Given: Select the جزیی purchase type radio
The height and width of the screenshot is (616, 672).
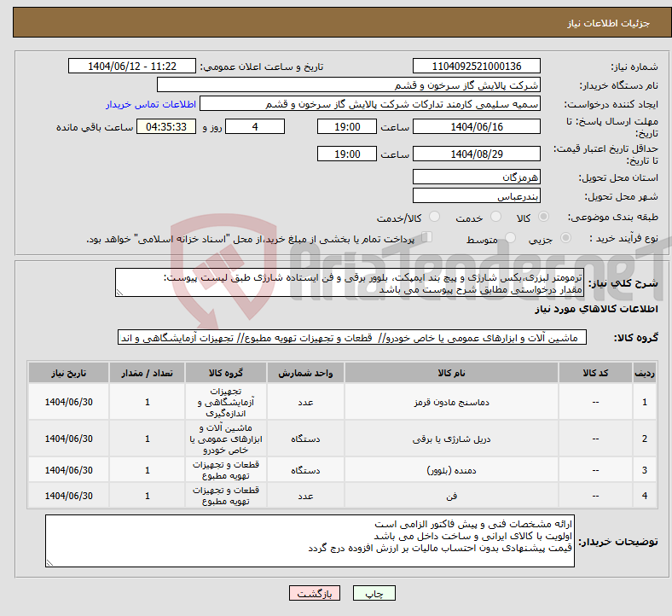Looking at the screenshot, I should (x=565, y=238).
